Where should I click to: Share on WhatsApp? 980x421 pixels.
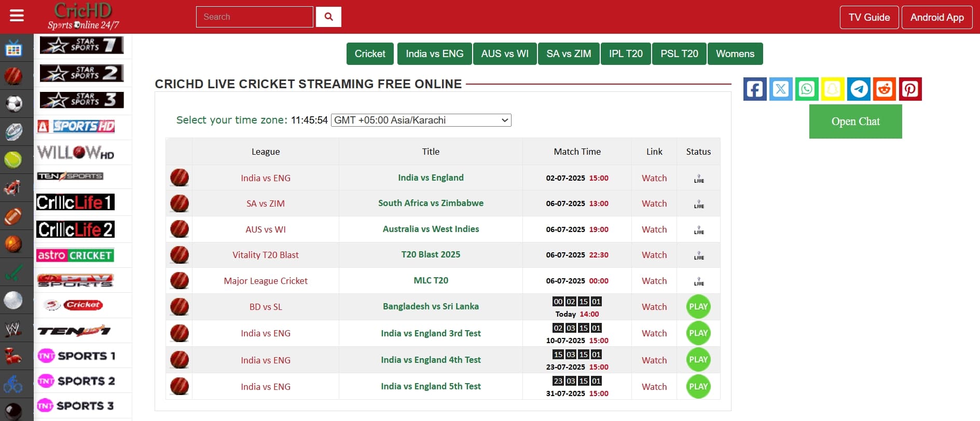[807, 89]
